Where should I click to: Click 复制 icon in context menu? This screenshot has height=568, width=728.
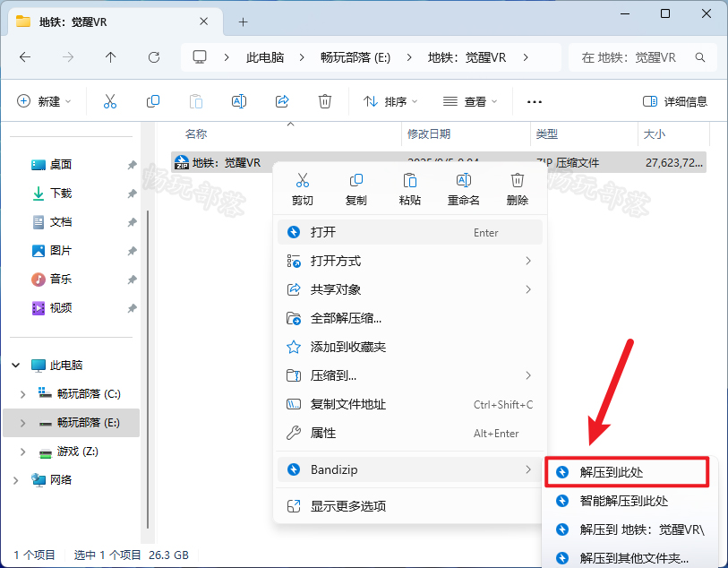point(356,180)
